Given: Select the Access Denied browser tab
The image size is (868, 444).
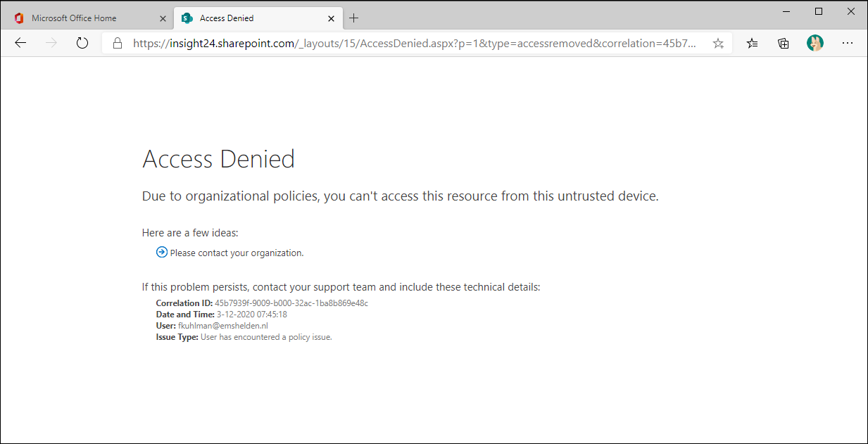Looking at the screenshot, I should pos(239,18).
